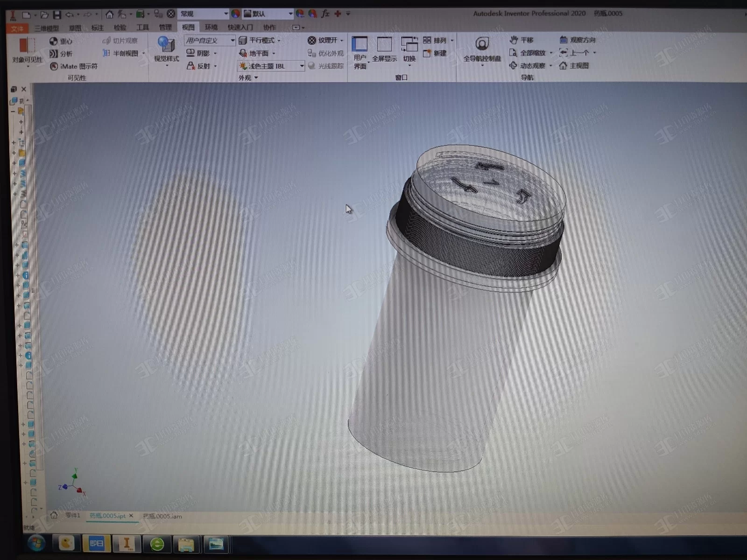Click 排列 arrange windows button

point(435,40)
